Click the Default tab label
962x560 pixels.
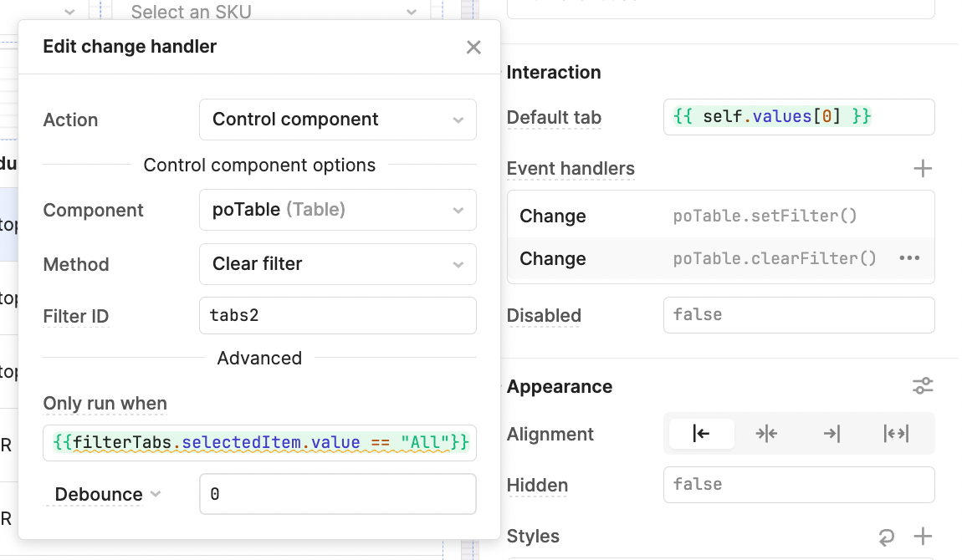click(x=554, y=118)
